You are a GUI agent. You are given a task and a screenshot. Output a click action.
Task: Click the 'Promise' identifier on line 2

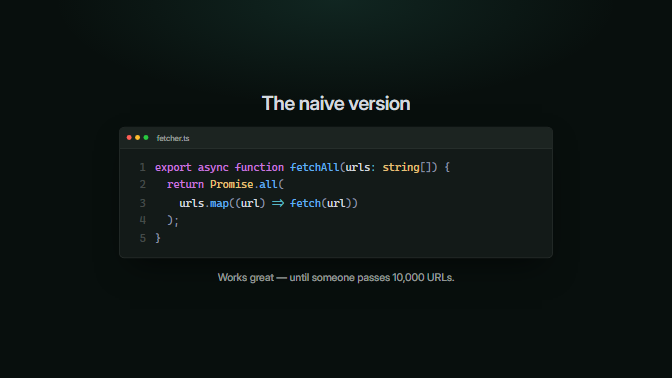click(x=231, y=184)
